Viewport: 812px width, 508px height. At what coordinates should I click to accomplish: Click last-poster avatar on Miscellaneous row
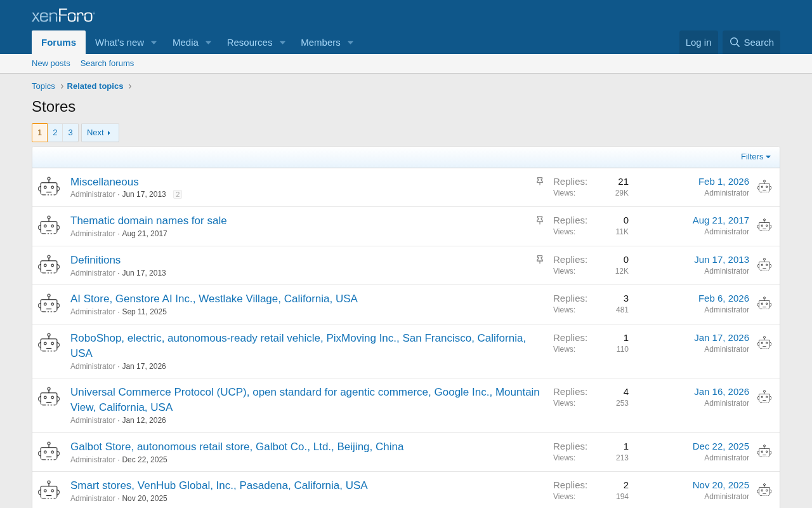(x=764, y=187)
